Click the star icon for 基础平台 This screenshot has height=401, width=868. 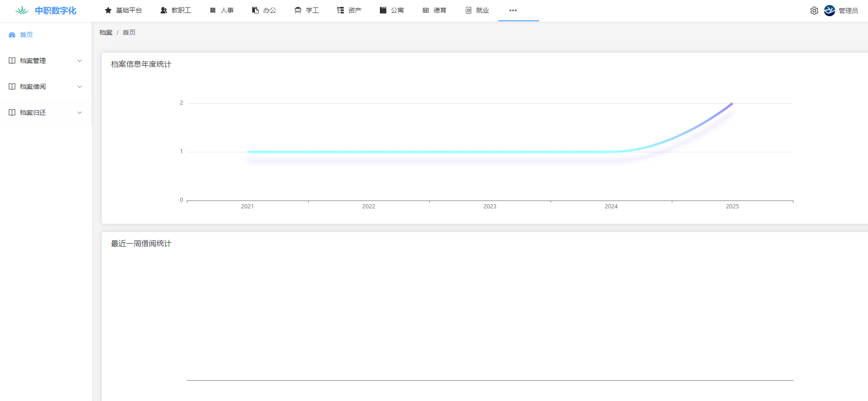[x=108, y=10]
